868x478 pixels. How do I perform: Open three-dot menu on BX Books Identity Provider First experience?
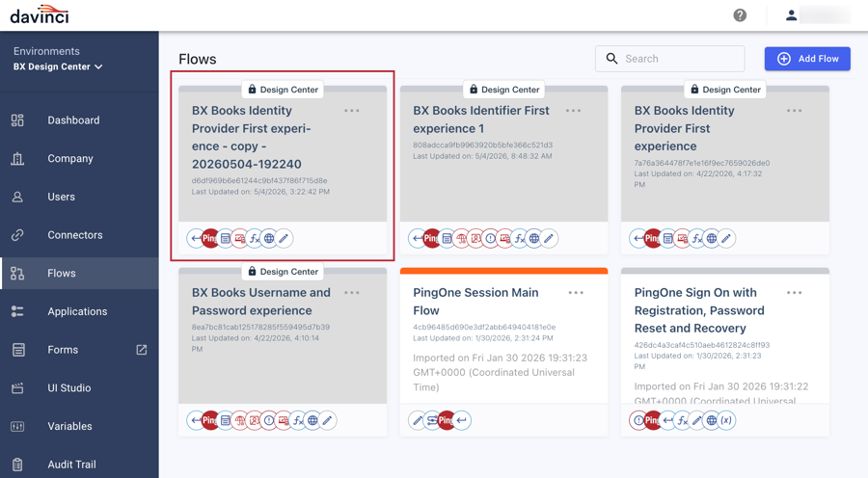coord(794,111)
